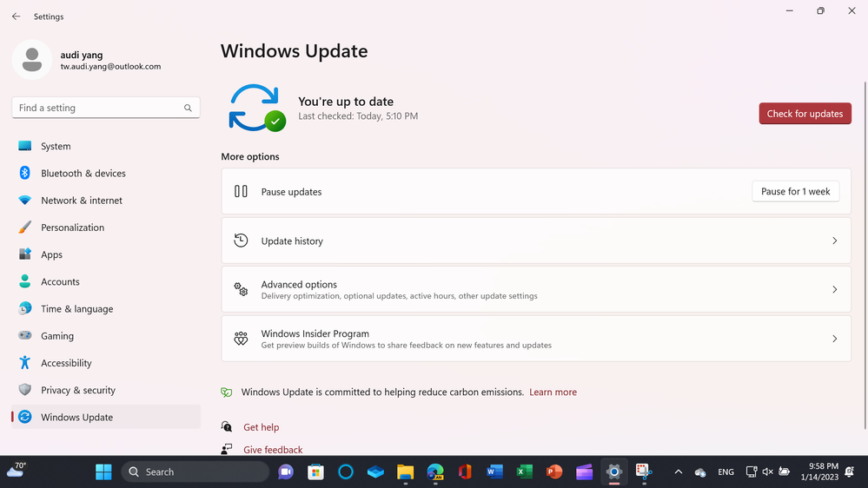Viewport: 868px width, 488px height.
Task: Click the Advanced options gears icon
Action: tap(241, 289)
